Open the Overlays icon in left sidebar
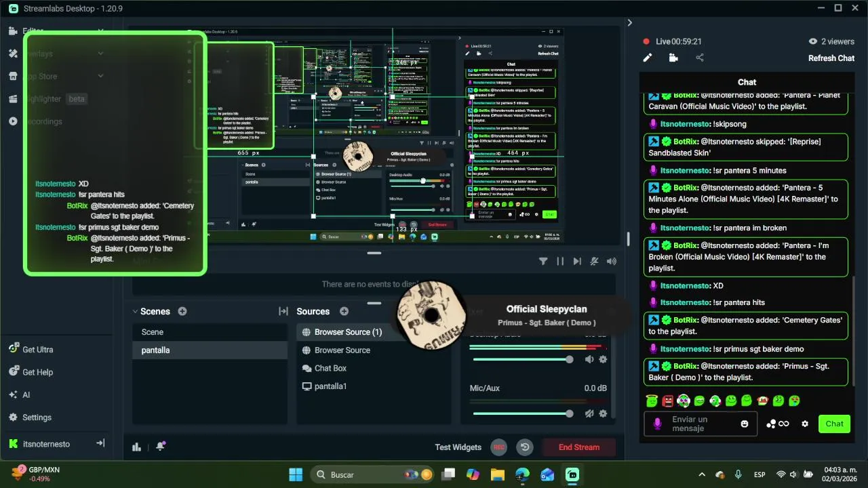868x488 pixels. 13,54
